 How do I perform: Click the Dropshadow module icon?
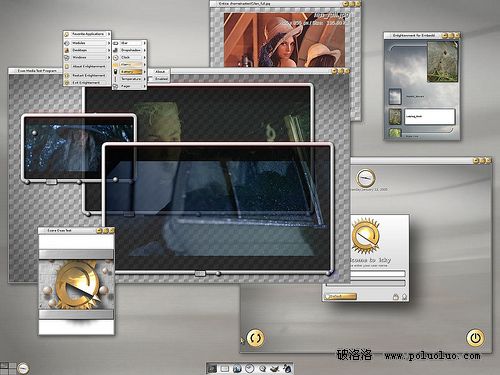click(116, 50)
